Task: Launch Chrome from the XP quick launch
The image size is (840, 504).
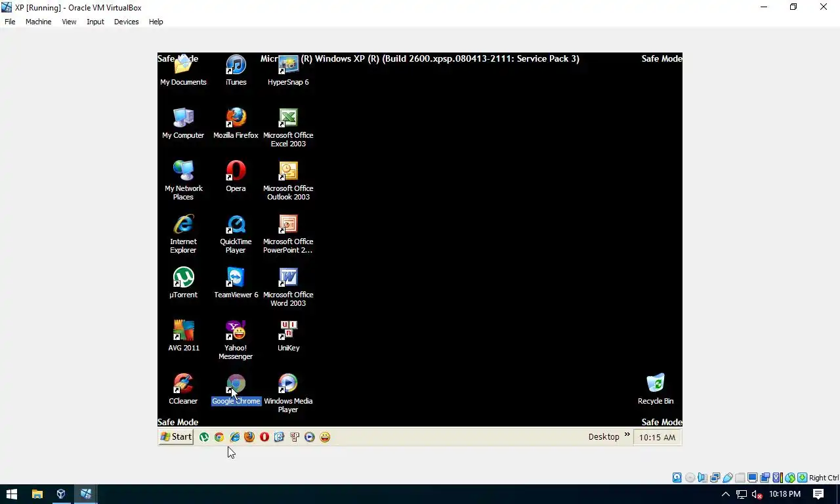Action: (219, 437)
